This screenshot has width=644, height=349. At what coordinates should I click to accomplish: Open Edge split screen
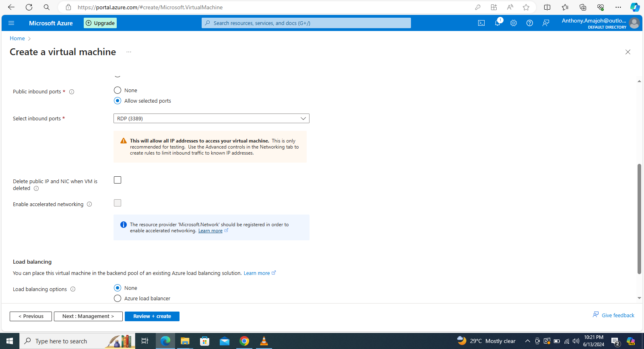tap(547, 7)
